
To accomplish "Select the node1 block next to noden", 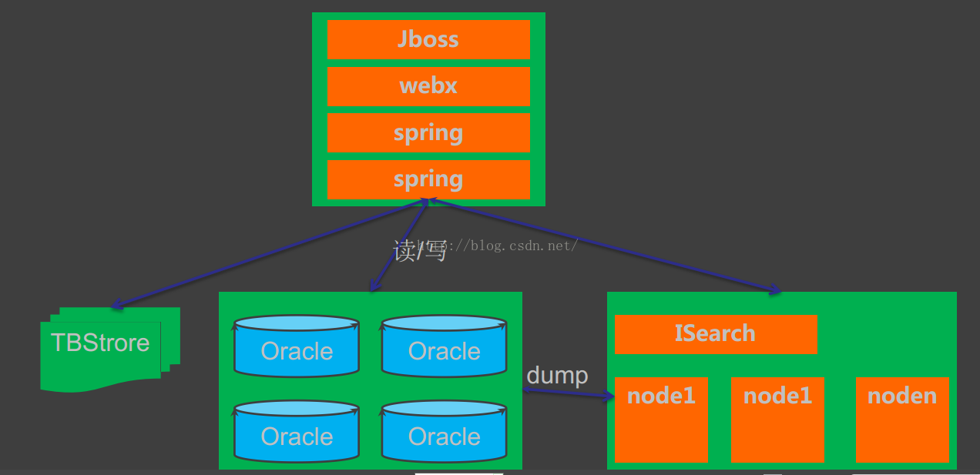I will pos(777,420).
